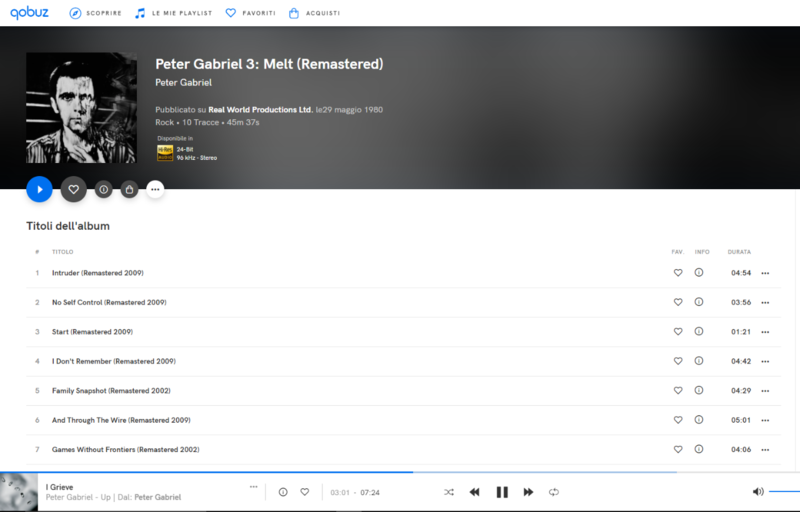Show info for Family Snapshot

pyautogui.click(x=699, y=390)
